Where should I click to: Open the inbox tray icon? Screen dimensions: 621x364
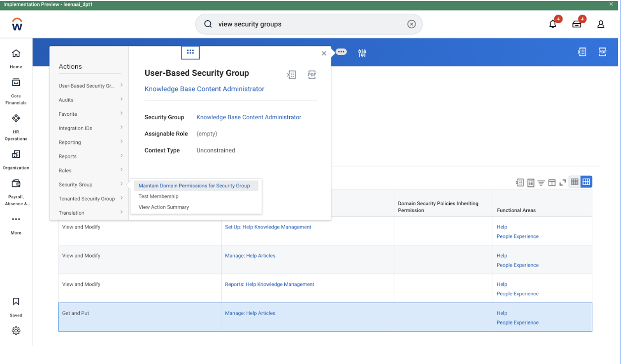577,24
